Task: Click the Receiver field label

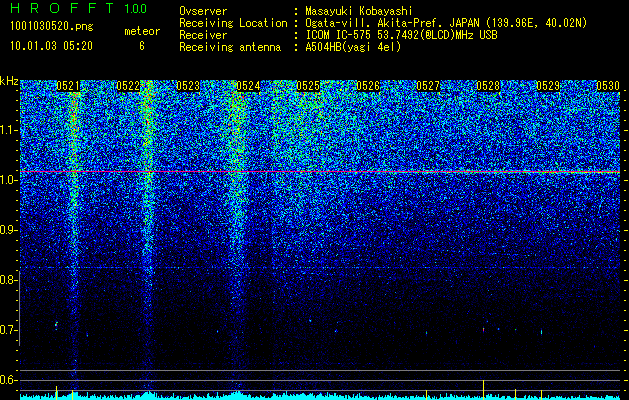Action: [x=203, y=35]
